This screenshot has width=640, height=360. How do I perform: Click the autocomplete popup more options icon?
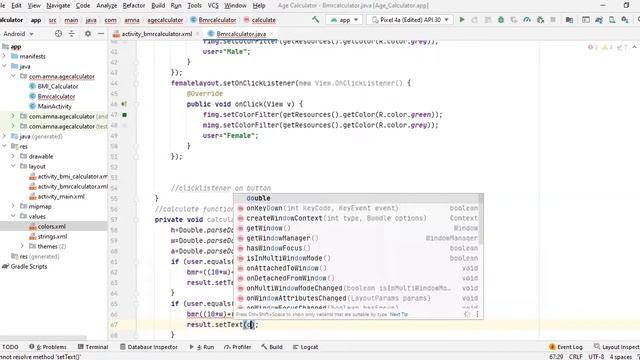tap(477, 314)
